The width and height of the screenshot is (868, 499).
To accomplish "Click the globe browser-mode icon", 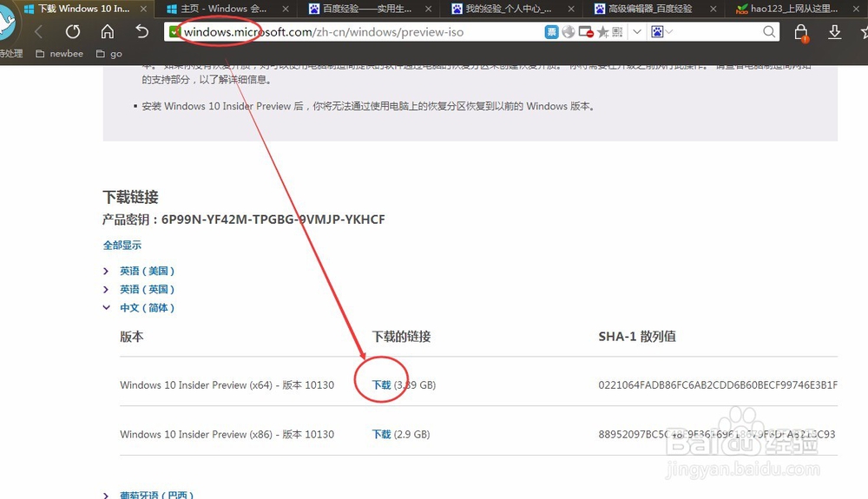I will pyautogui.click(x=568, y=32).
